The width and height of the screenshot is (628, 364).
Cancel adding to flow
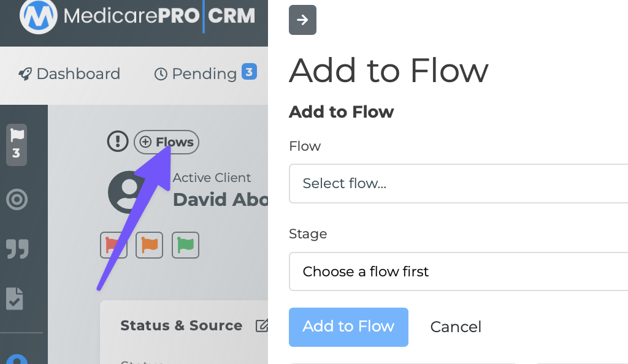tap(456, 327)
